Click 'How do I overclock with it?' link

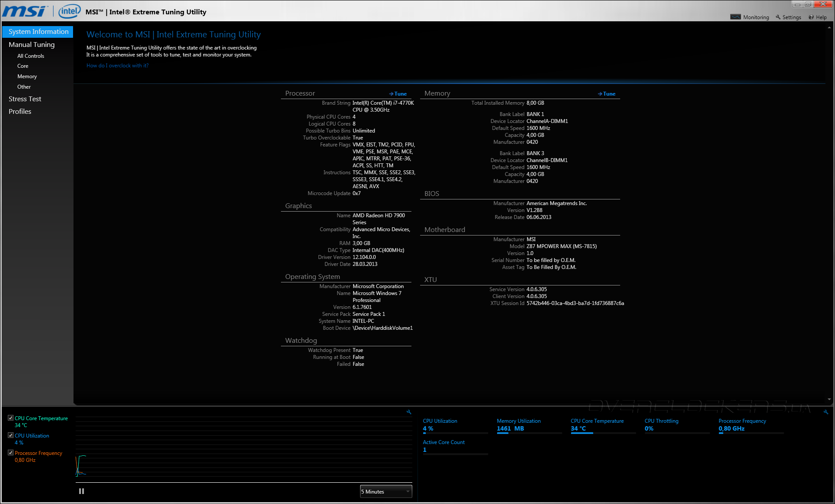[x=117, y=66]
